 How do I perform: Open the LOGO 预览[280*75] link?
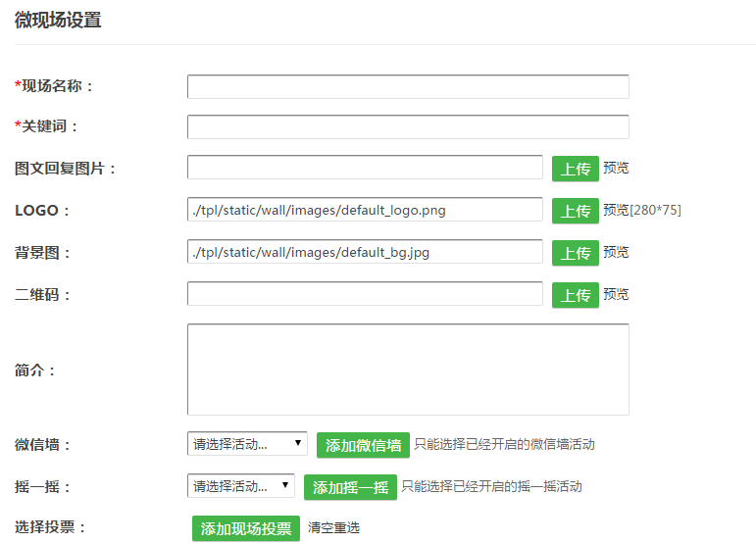point(641,210)
